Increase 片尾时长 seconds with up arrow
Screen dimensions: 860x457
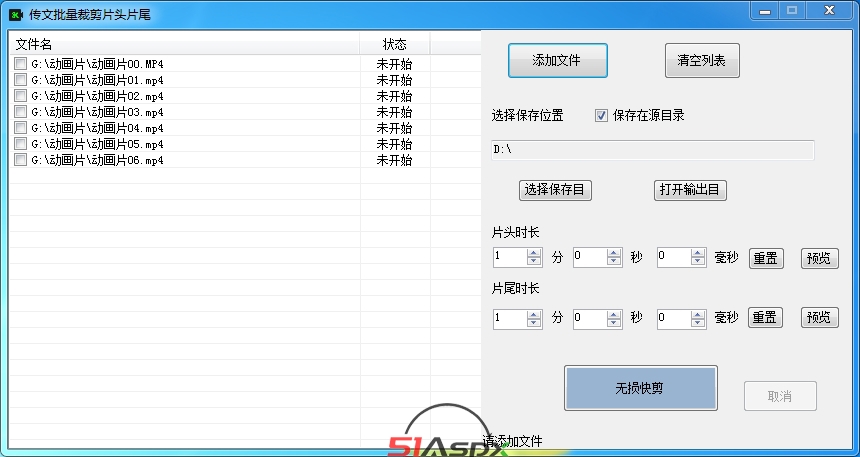coord(614,314)
